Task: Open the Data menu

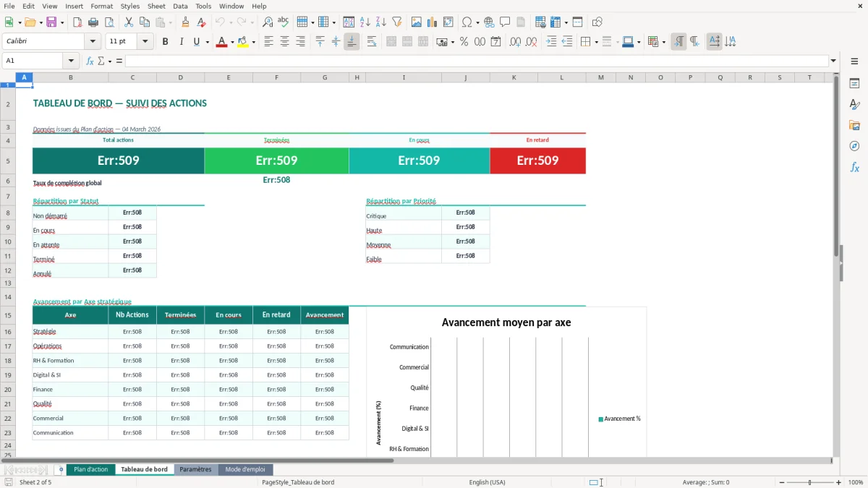Action: pyautogui.click(x=180, y=6)
